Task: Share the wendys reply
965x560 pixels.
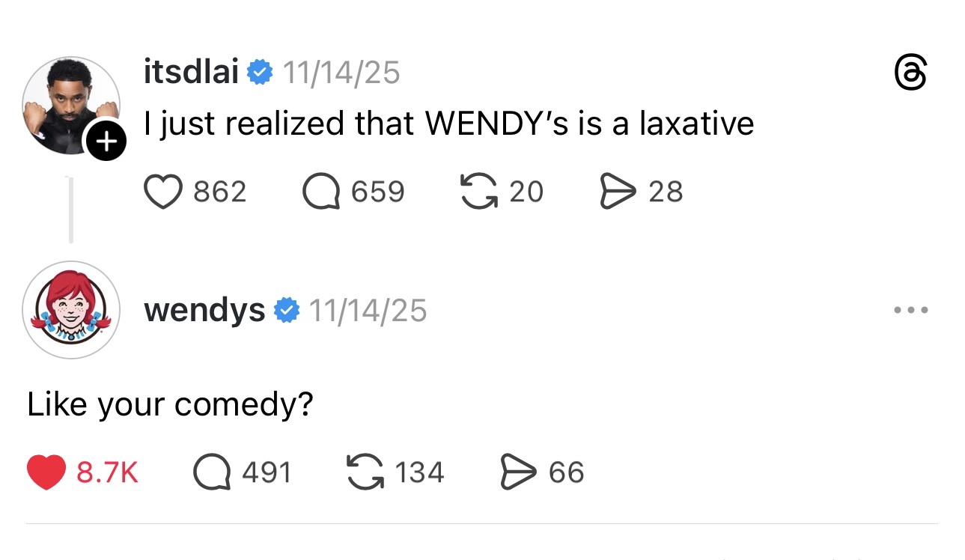Action: [x=519, y=472]
